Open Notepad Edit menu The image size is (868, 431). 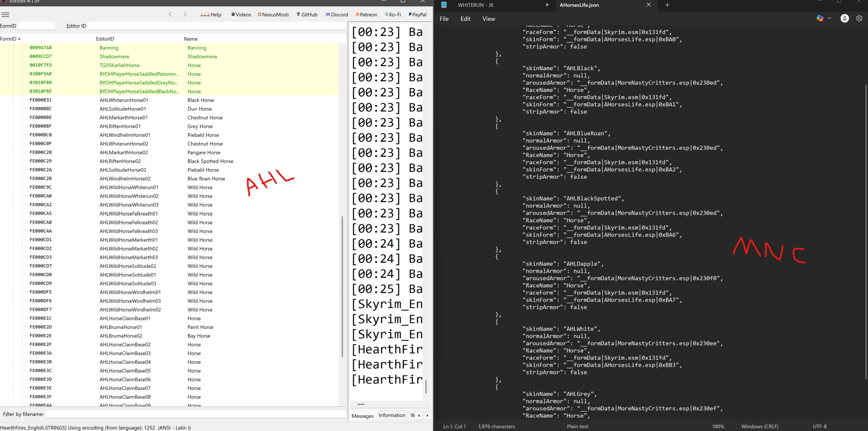466,19
